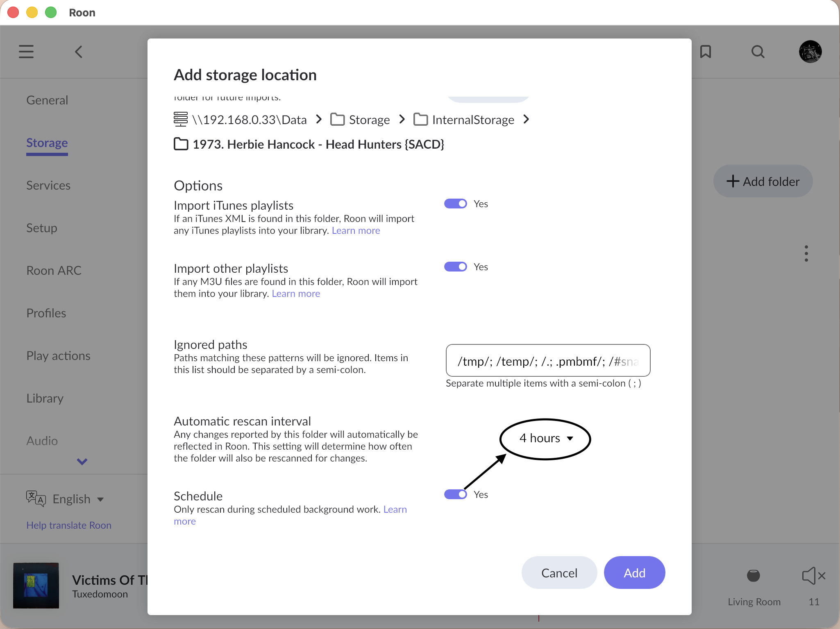Open the three-dot folder options menu

(806, 253)
